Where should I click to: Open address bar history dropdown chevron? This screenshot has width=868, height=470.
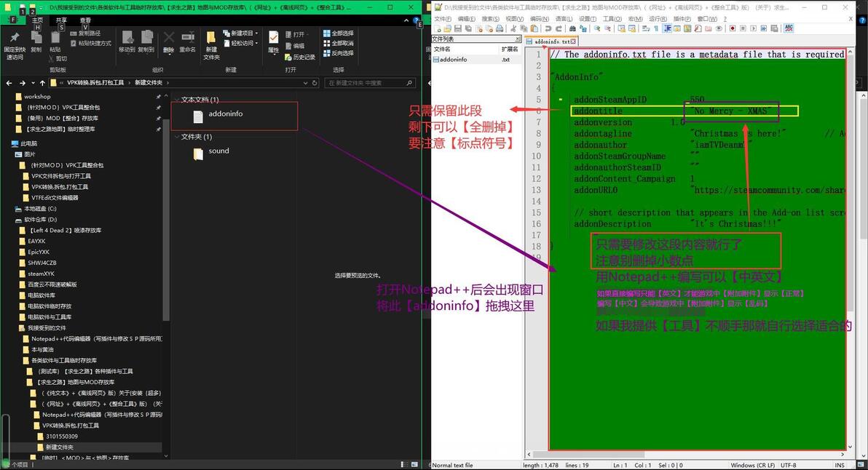pyautogui.click(x=306, y=83)
